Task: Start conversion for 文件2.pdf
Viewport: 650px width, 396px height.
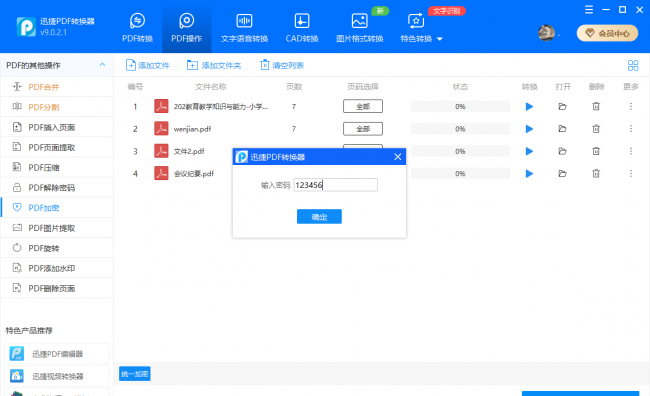Action: tap(529, 151)
